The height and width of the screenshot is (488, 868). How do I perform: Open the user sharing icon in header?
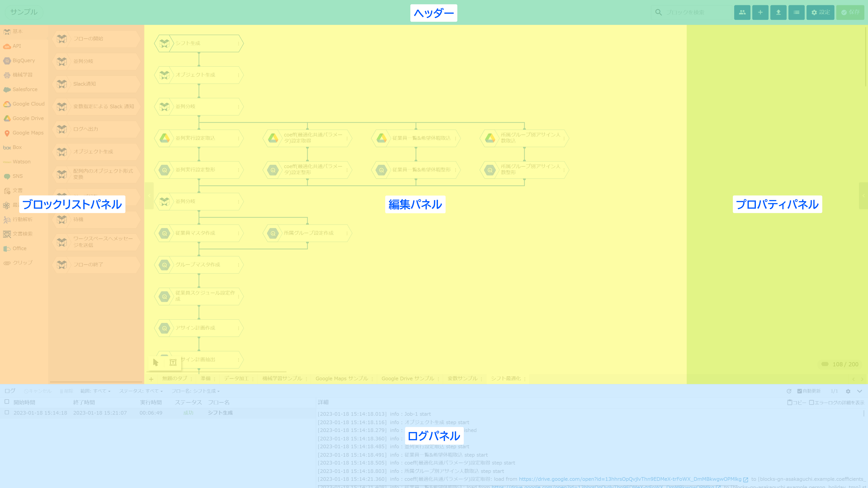tap(742, 13)
